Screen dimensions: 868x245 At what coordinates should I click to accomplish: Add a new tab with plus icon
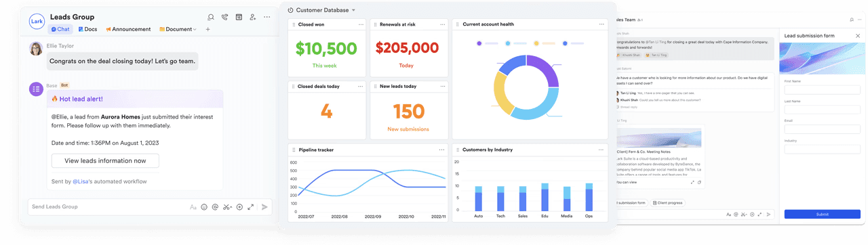pos(208,29)
